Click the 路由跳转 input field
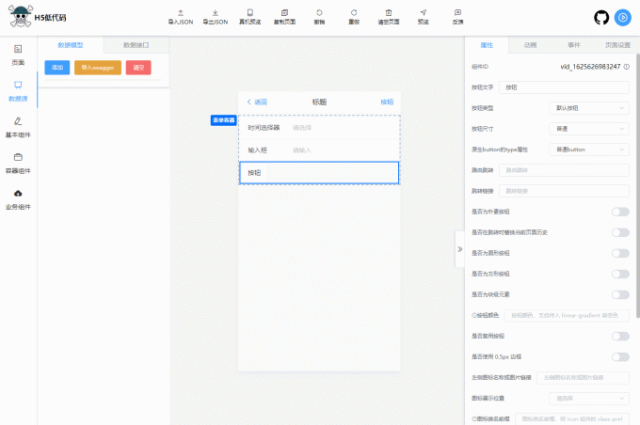640x425 pixels. (x=564, y=170)
